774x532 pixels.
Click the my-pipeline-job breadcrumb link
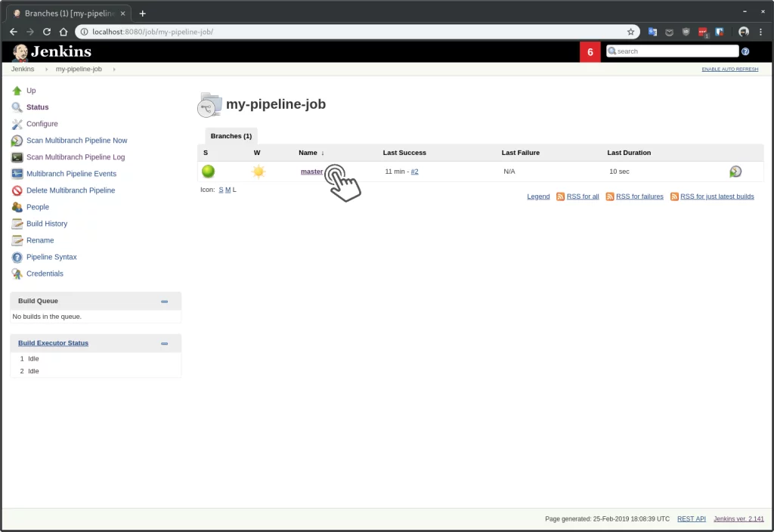tap(79, 69)
